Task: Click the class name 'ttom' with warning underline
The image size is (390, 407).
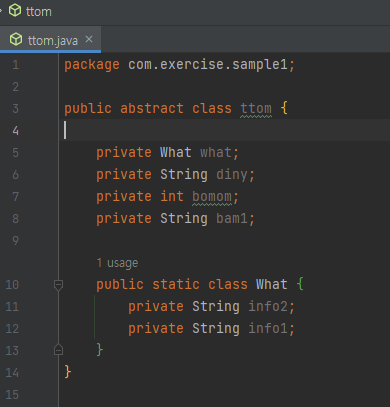Action: pos(256,109)
